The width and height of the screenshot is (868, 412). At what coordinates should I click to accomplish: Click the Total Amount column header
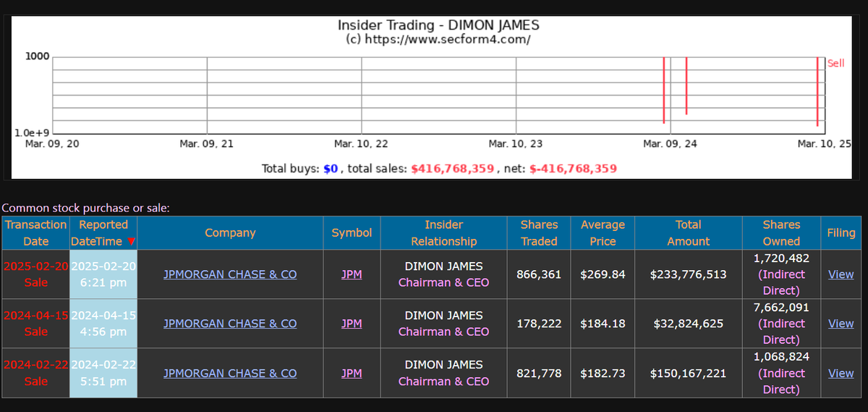coord(688,233)
